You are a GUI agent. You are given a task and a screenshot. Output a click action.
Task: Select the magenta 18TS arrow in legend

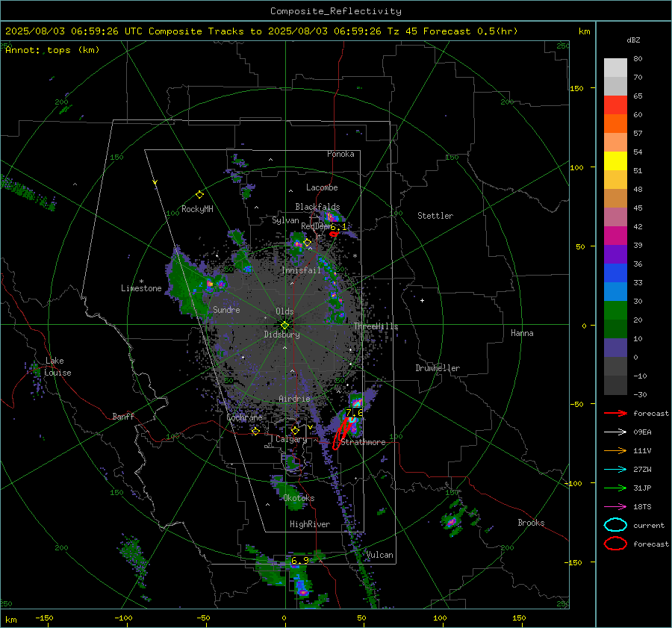click(x=615, y=506)
